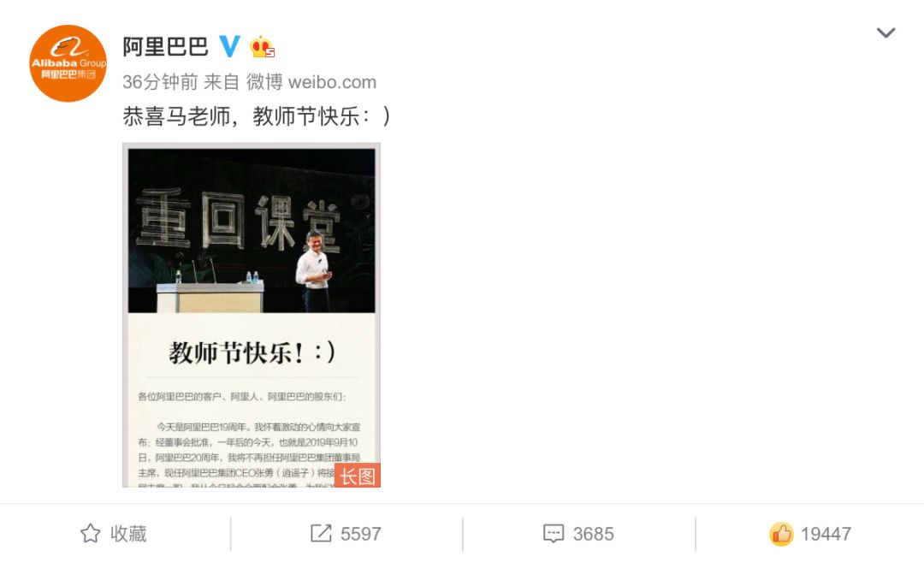Click the crown membership badge icon
924x562 pixels.
[x=263, y=46]
